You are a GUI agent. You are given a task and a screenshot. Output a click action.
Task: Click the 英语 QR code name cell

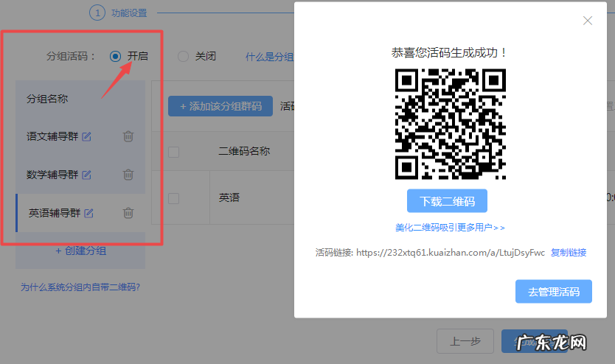pyautogui.click(x=229, y=197)
